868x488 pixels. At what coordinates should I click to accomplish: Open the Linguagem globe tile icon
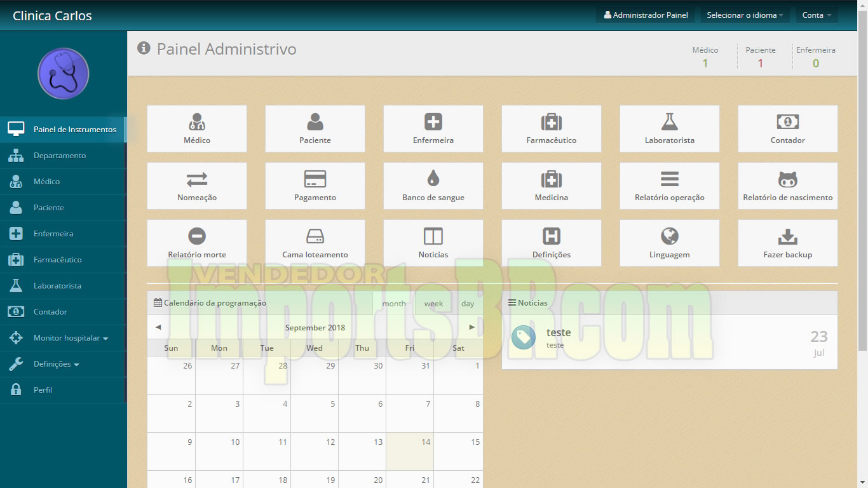tap(670, 236)
